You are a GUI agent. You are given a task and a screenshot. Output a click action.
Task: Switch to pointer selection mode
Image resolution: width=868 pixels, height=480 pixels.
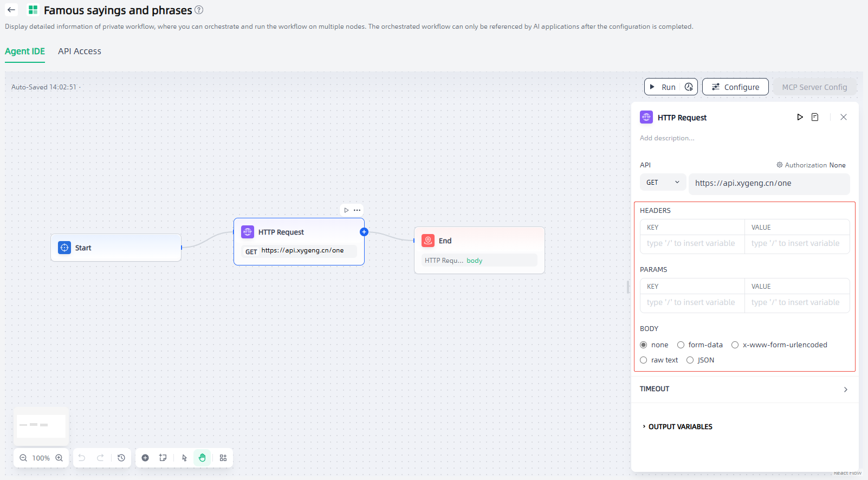coord(185,458)
